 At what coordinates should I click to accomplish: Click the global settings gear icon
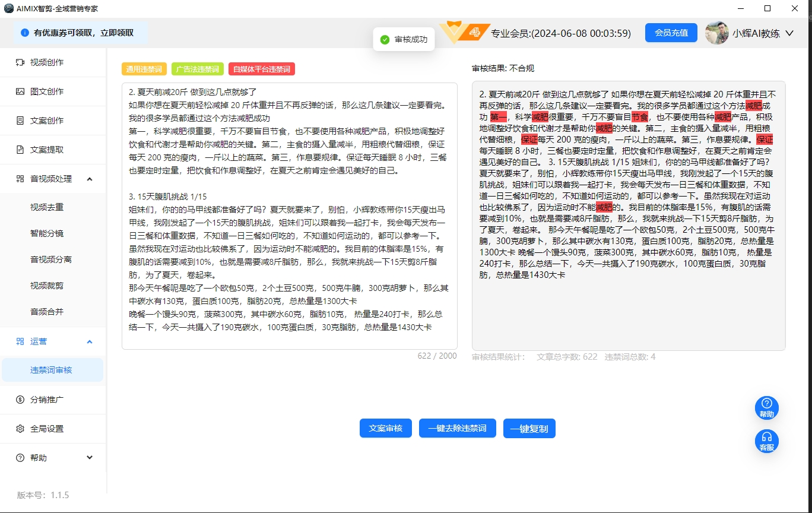[x=20, y=429]
